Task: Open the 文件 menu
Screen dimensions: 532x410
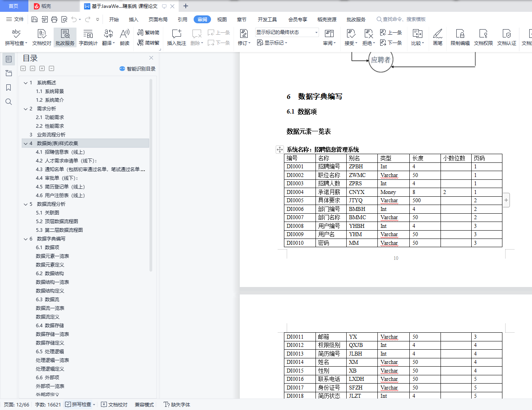Action: pyautogui.click(x=15, y=19)
